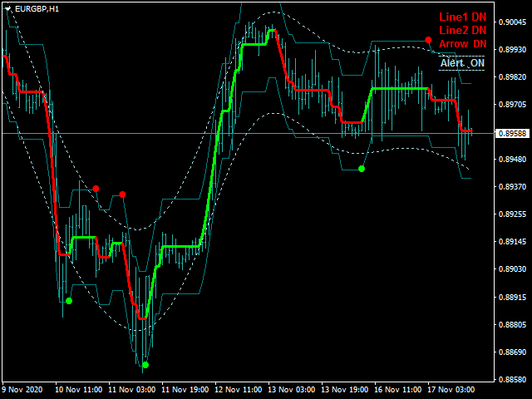The width and height of the screenshot is (532, 399).
Task: Click the leftmost red signal dot
Action: pyautogui.click(x=96, y=189)
